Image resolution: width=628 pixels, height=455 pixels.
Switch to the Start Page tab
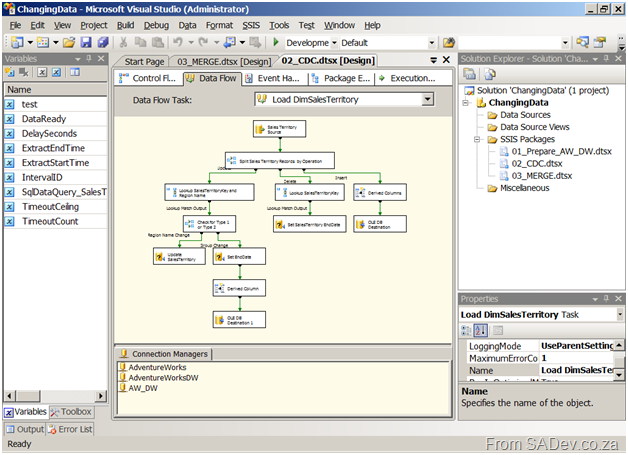[144, 62]
